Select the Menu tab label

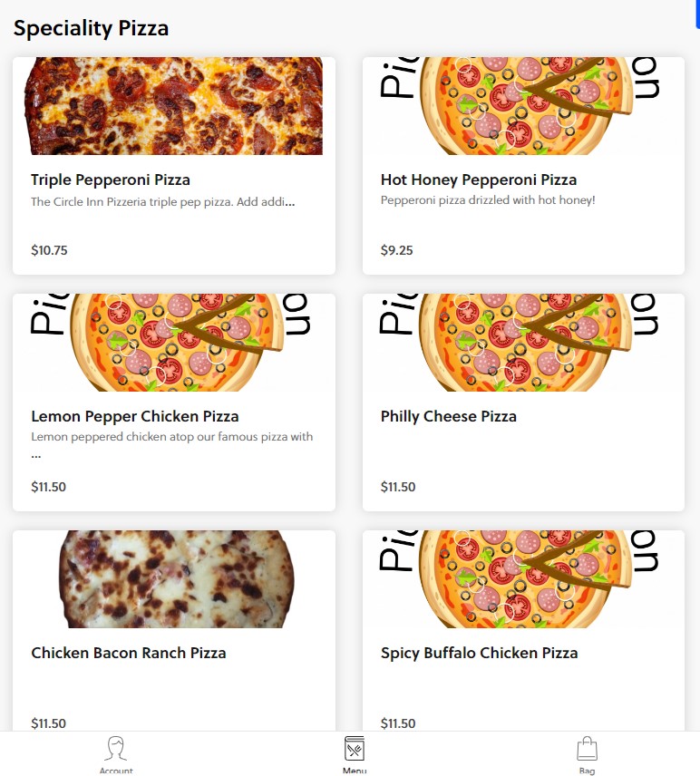355,771
